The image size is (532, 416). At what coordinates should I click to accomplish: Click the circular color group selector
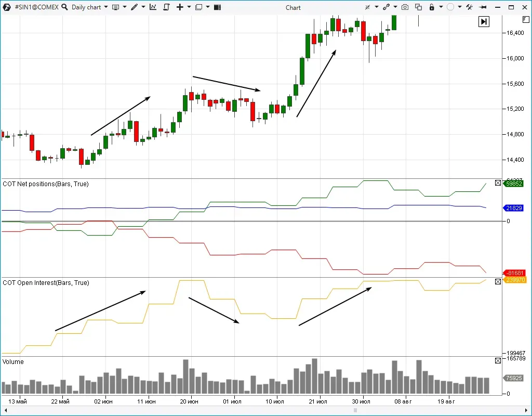450,7
